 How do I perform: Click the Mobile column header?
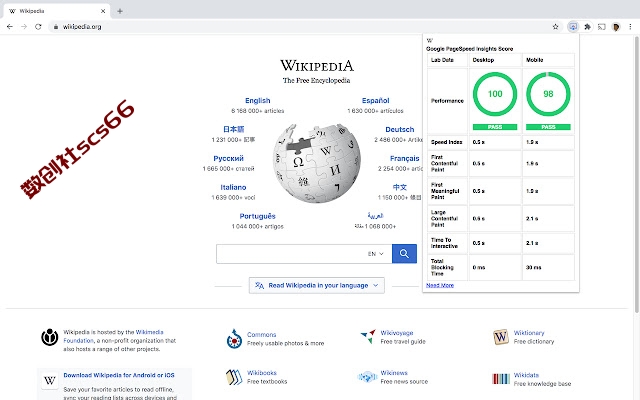(534, 60)
